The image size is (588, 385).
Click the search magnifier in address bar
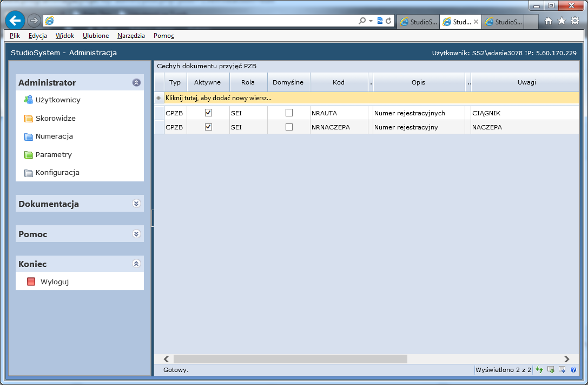pyautogui.click(x=362, y=21)
